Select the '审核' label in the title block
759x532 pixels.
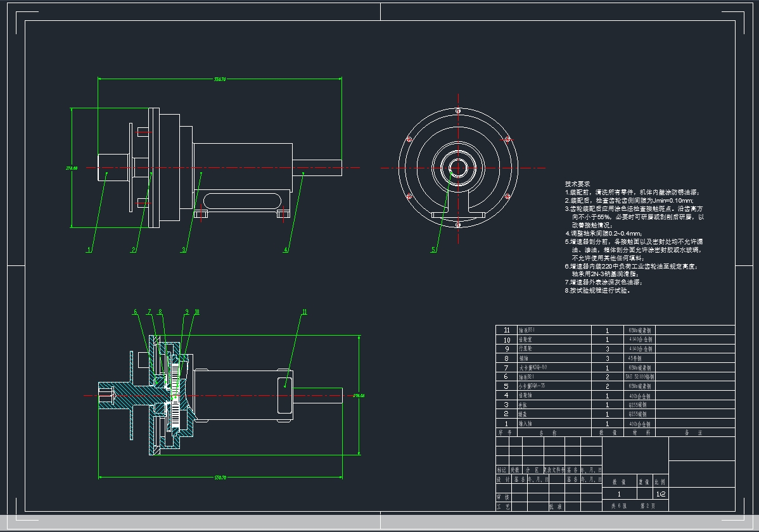[503, 497]
